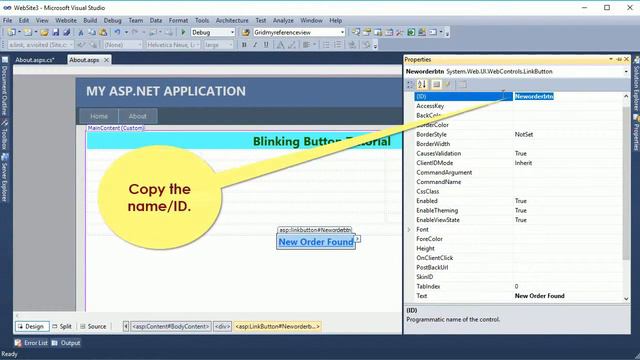
Task: Open the Document Outline side tab
Action: click(4, 87)
